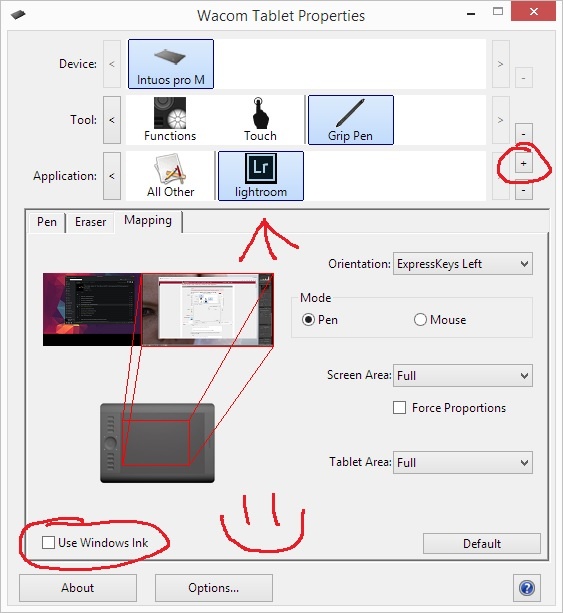The width and height of the screenshot is (563, 613).
Task: Add a new application with plus button
Action: pos(524,163)
